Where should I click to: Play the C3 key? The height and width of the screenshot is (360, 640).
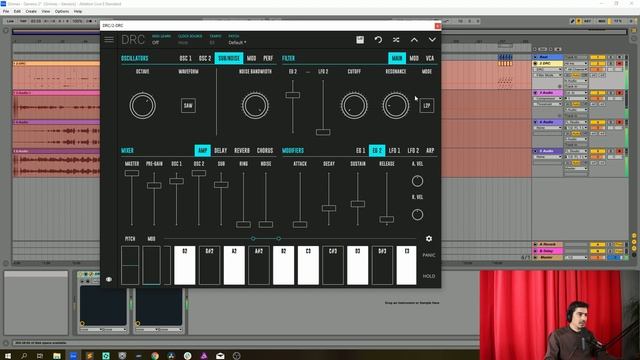308,265
